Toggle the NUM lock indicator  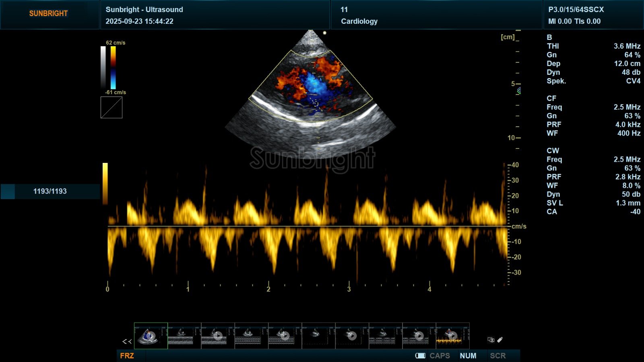[x=468, y=356]
